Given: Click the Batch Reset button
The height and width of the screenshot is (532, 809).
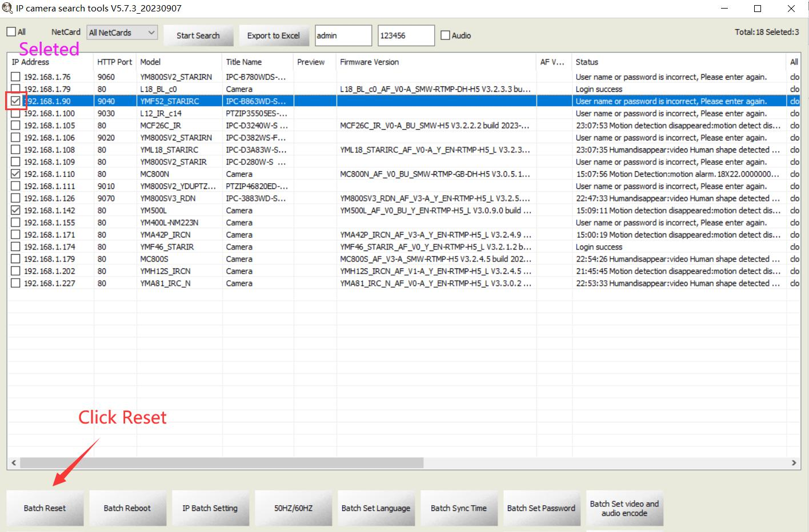Looking at the screenshot, I should [45, 508].
